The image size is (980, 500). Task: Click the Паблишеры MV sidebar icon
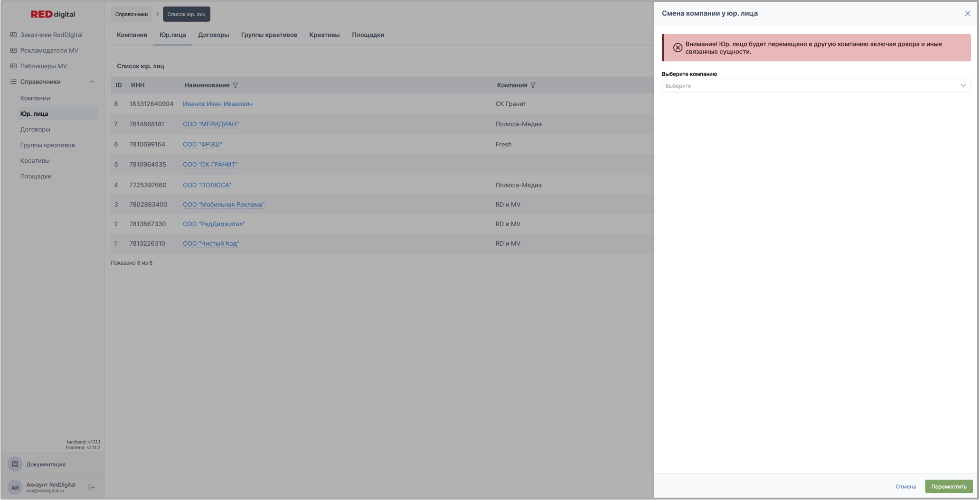[x=13, y=66]
